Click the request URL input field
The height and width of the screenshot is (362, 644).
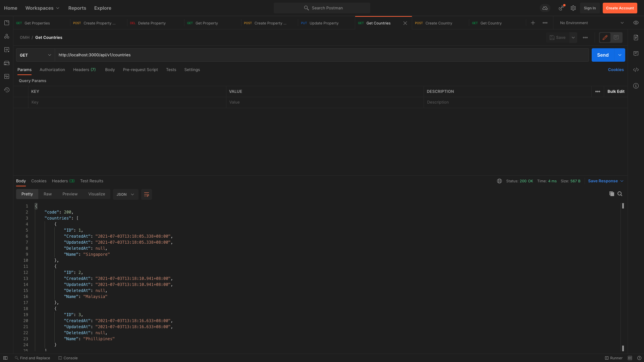point(235,55)
